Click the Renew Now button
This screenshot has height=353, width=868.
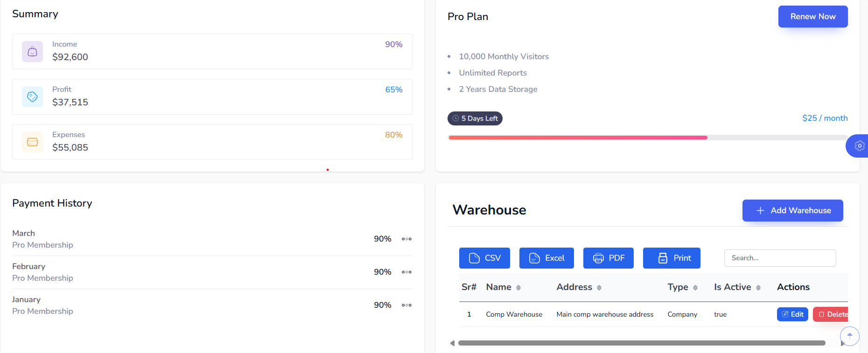(813, 16)
